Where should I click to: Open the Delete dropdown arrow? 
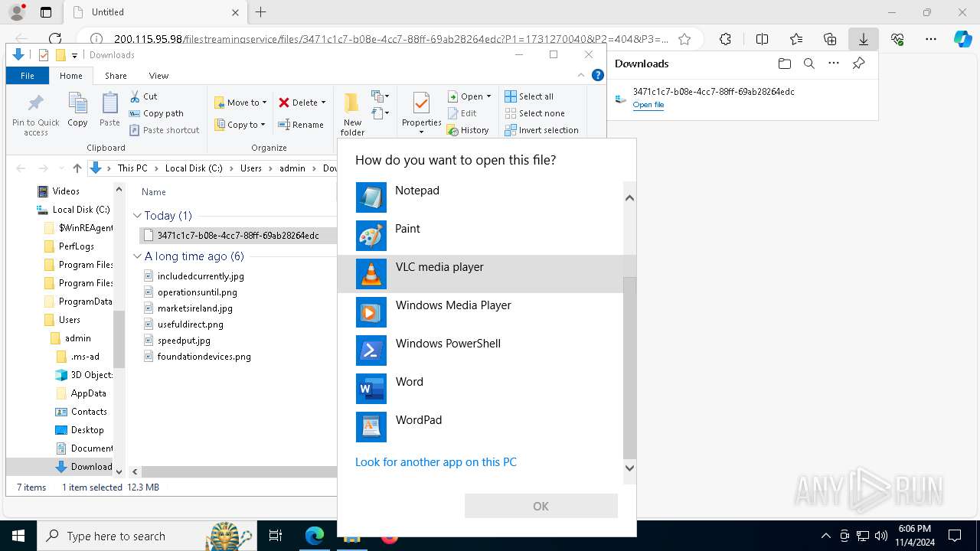coord(323,103)
